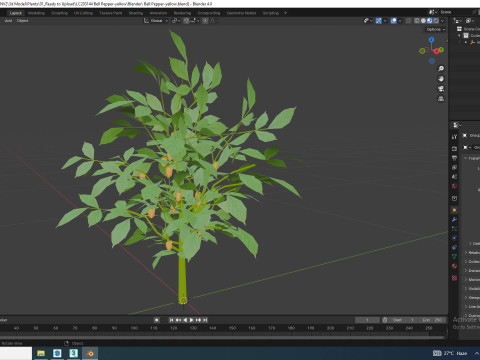
Task: Switch to the Geometry Nodes workspace tab
Action: 241,13
